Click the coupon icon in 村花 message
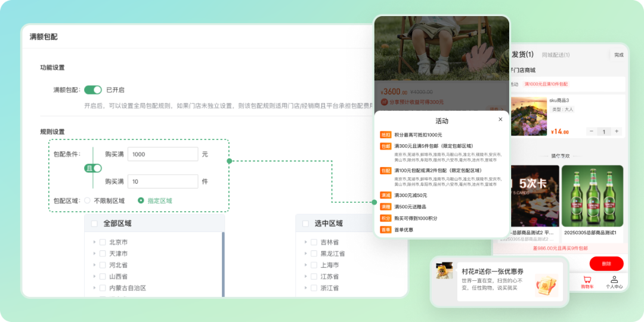The width and height of the screenshot is (644, 322). pos(546,286)
